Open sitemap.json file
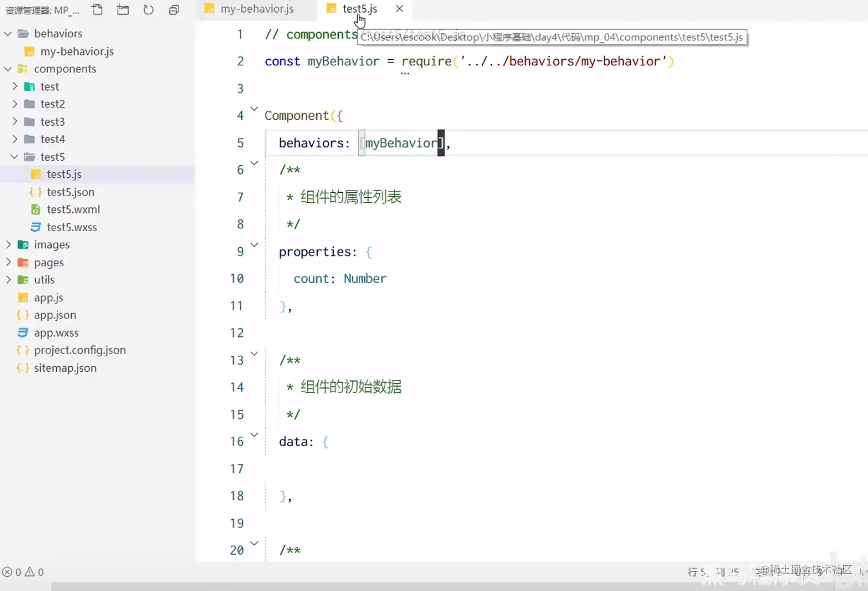 [65, 368]
